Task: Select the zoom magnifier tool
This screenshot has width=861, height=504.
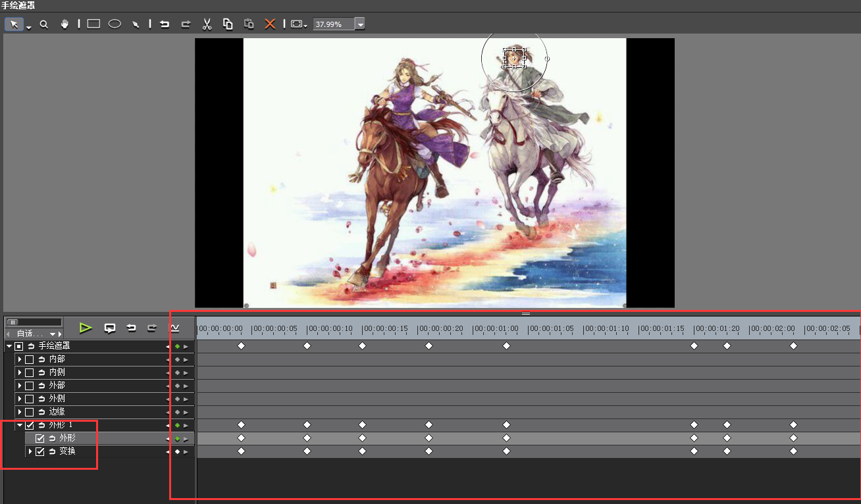Action: coord(44,24)
